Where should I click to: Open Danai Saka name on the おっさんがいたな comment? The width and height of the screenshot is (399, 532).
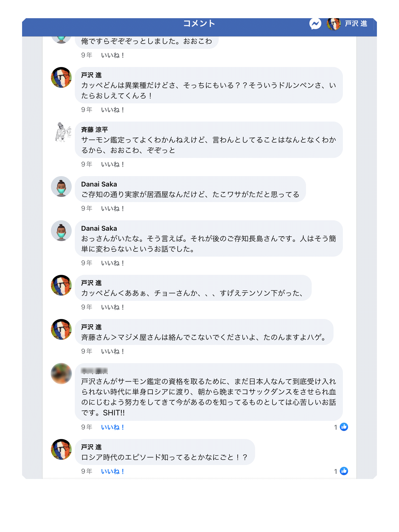[x=99, y=228]
